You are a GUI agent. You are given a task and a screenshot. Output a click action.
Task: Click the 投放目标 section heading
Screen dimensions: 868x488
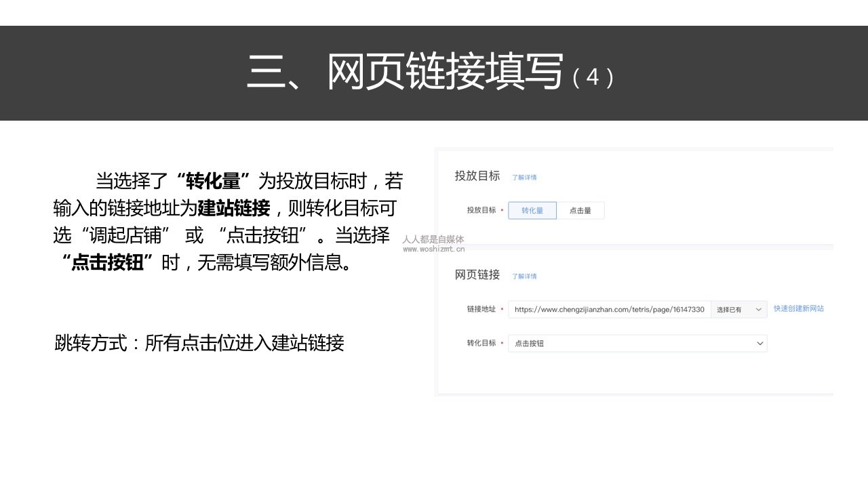click(477, 176)
